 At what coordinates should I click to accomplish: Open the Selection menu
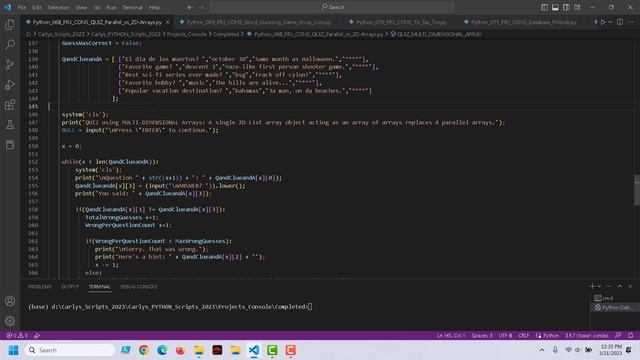58,7
